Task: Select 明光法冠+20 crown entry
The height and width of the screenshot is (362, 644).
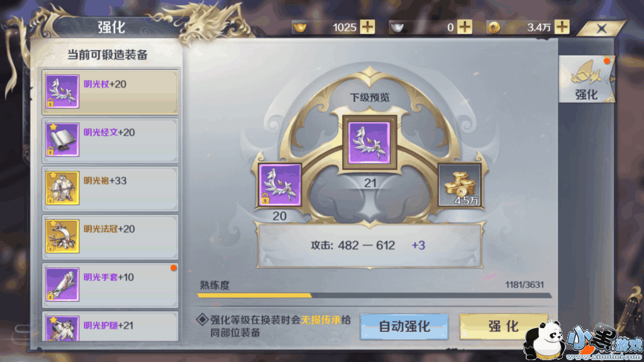Action: click(x=110, y=237)
